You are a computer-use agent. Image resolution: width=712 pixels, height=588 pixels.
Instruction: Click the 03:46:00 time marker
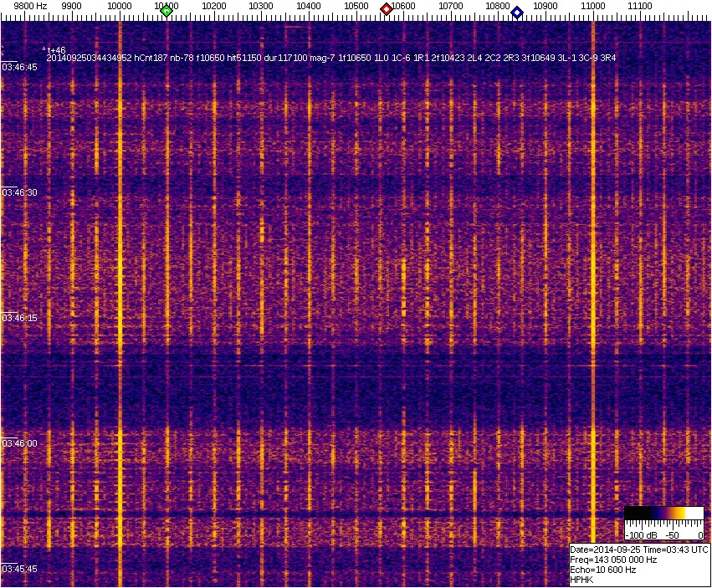(x=19, y=443)
